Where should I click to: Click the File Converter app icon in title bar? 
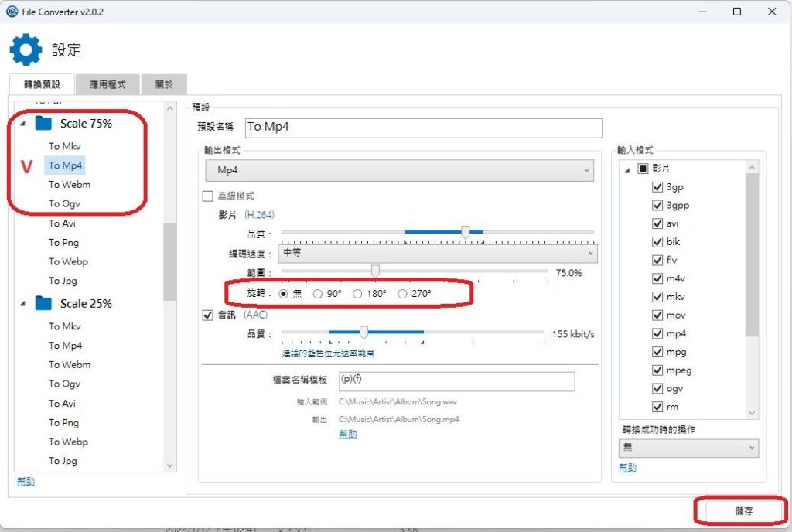[x=12, y=12]
